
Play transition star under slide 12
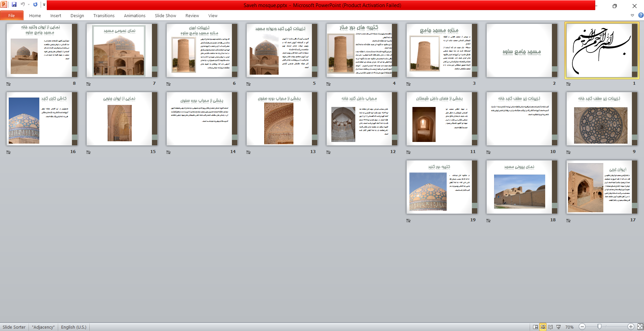pos(328,152)
